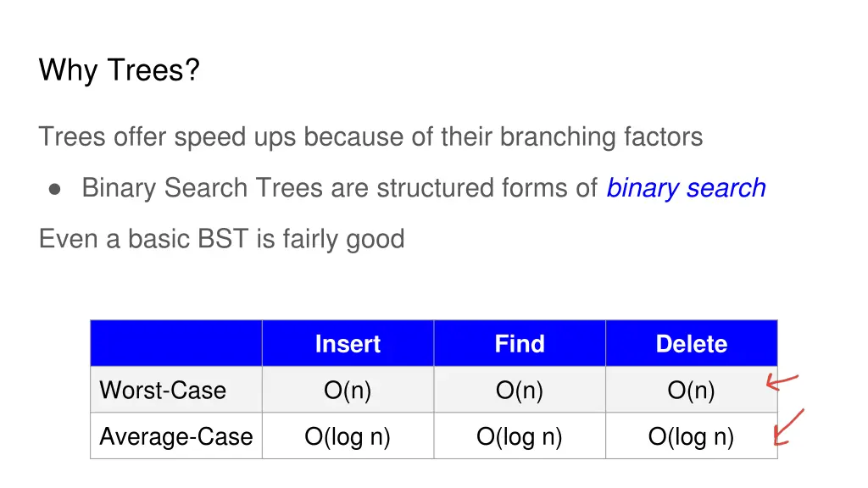Image resolution: width=868 pixels, height=488 pixels.
Task: Select the "Trees offer speed ups" sentence
Action: (370, 136)
